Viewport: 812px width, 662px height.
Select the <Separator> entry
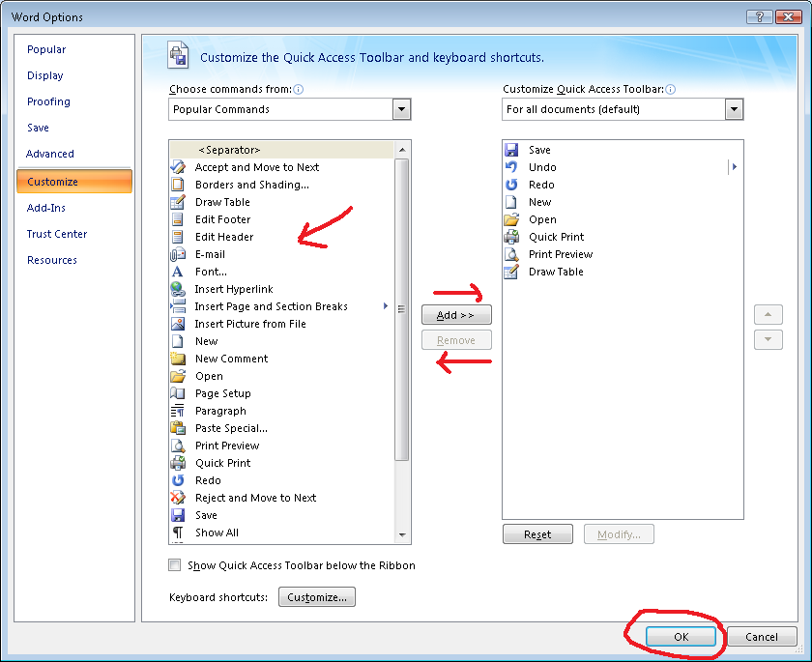pos(281,150)
